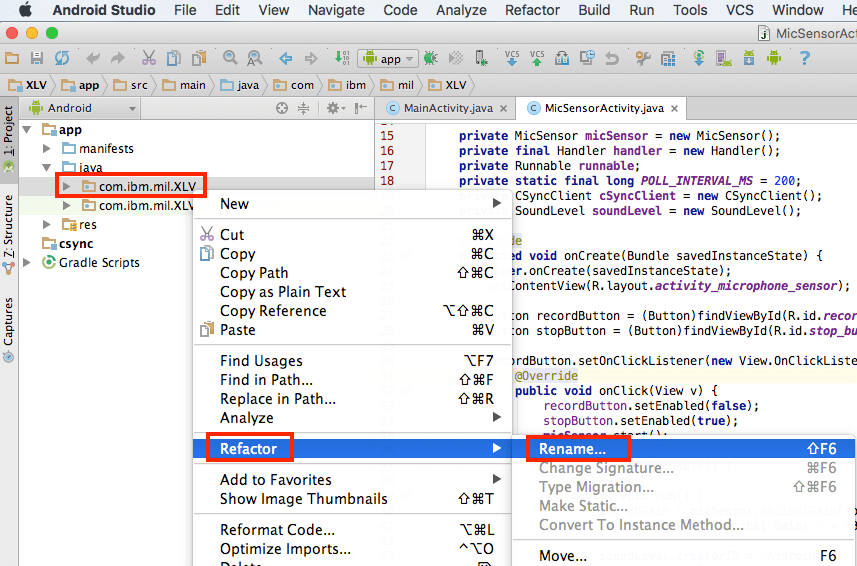The height and width of the screenshot is (566, 857).
Task: Open the SDK Manager icon
Action: coord(749,58)
